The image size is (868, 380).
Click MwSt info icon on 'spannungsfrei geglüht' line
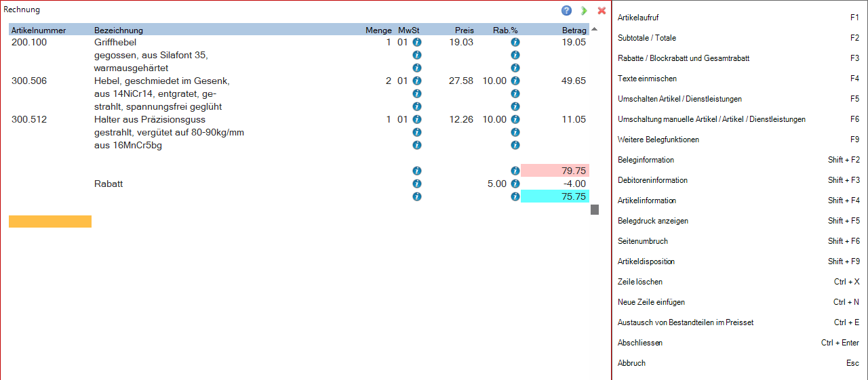pos(417,106)
